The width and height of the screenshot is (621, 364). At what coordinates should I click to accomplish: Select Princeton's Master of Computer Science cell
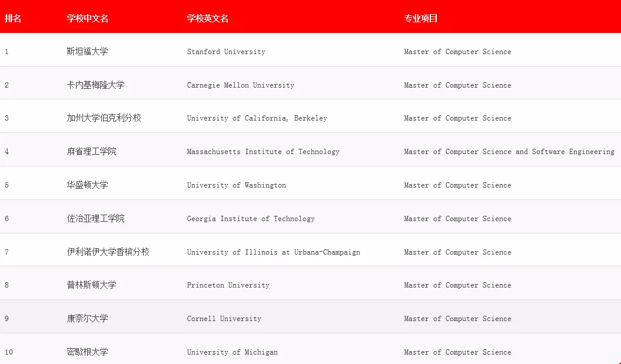tap(457, 285)
